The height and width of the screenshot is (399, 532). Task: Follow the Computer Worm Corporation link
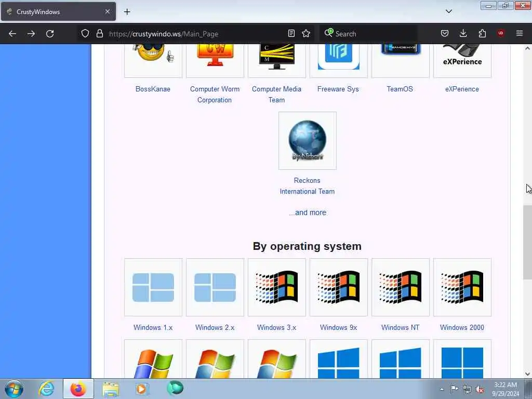tap(215, 95)
